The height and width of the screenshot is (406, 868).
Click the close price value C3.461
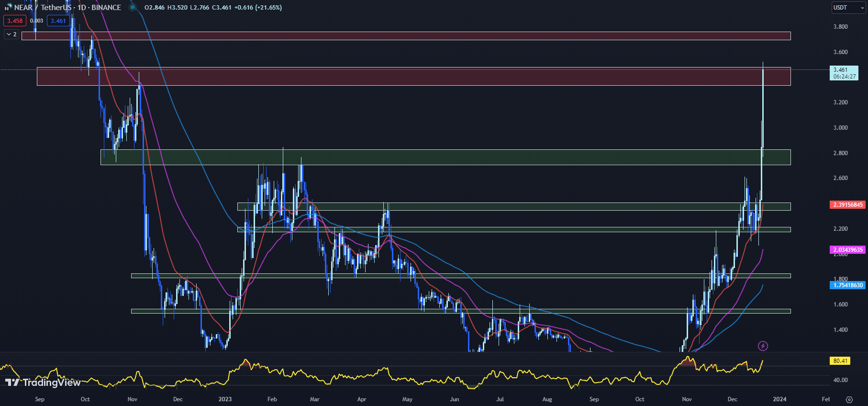pyautogui.click(x=222, y=8)
